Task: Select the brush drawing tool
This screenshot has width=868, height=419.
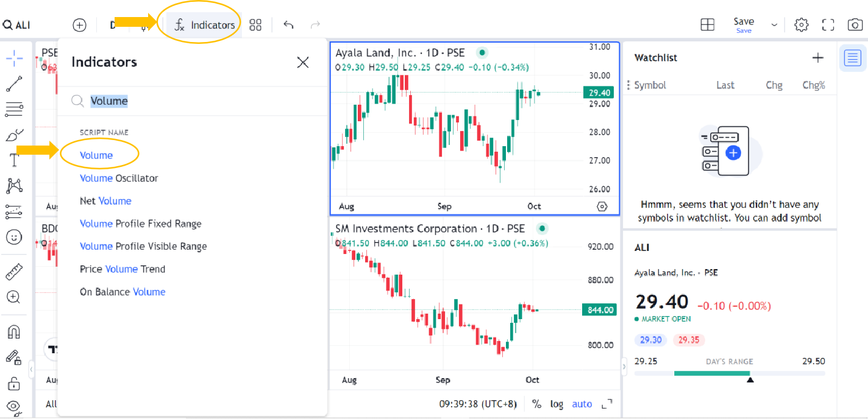Action: pos(14,135)
